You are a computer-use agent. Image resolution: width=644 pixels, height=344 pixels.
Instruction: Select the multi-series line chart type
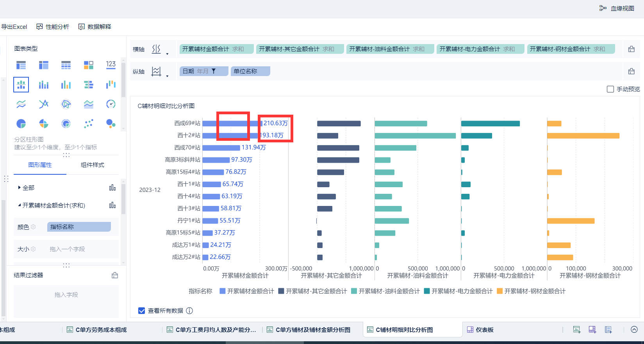pos(44,104)
